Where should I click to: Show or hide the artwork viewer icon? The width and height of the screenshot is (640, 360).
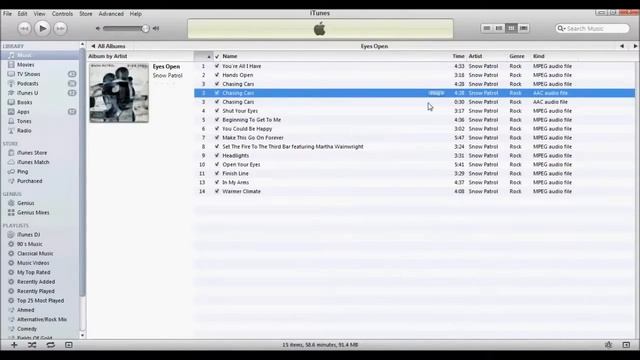69,345
